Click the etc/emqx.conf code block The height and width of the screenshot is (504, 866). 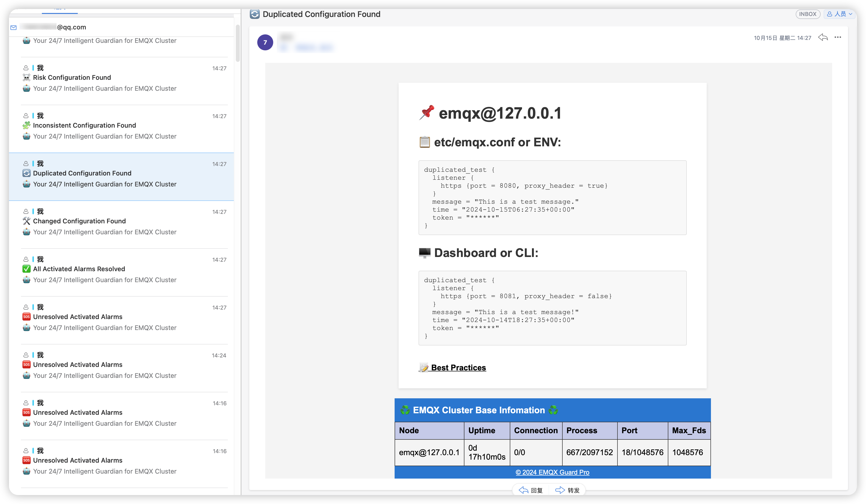(x=552, y=198)
